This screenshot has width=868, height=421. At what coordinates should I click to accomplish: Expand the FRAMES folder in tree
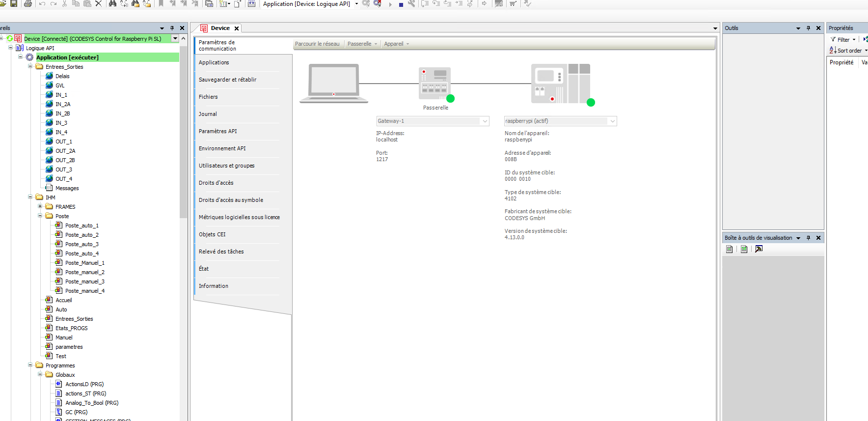coord(40,206)
